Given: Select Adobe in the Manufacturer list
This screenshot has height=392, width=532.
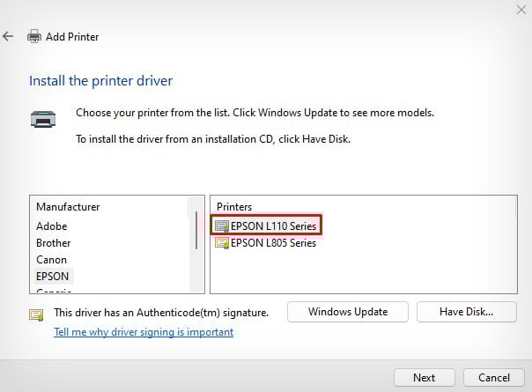Looking at the screenshot, I should (52, 226).
